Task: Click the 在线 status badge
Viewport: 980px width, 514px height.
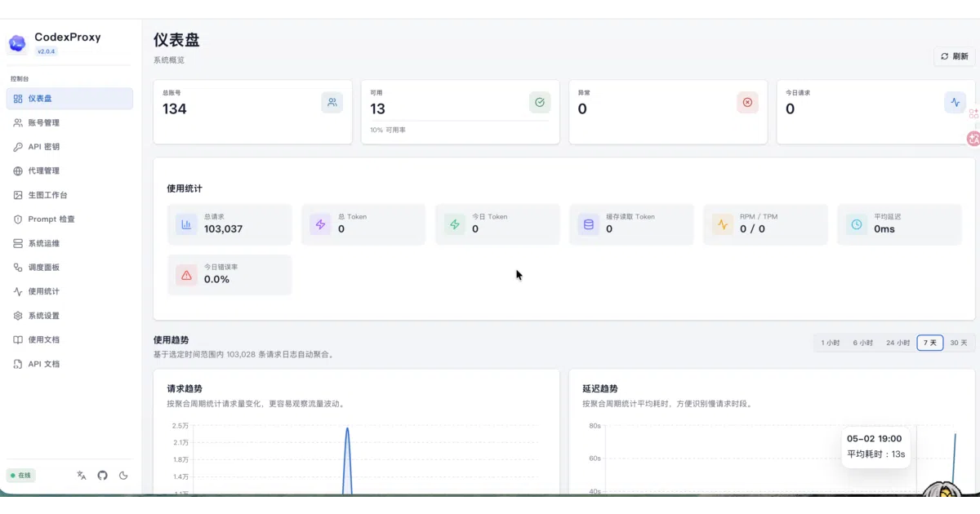Action: (x=21, y=476)
